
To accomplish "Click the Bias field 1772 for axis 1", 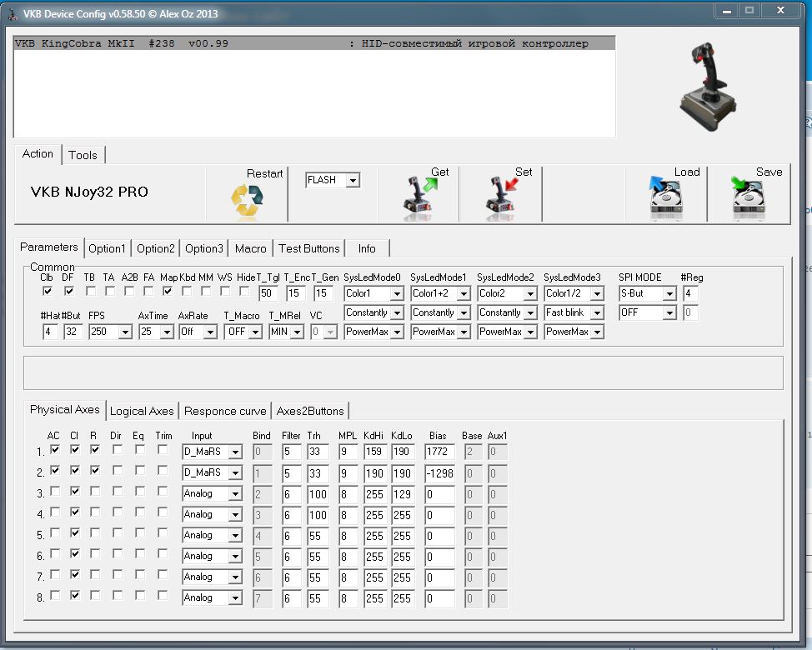I will point(439,452).
